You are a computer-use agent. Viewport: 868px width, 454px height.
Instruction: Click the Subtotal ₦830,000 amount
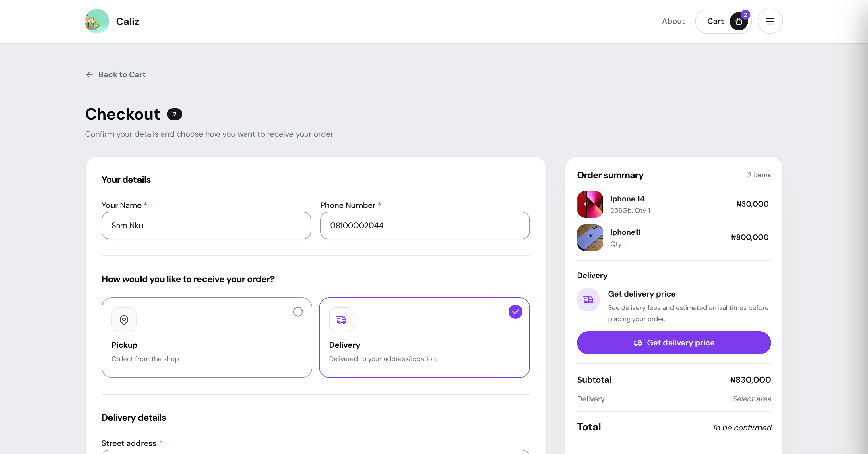click(x=750, y=380)
